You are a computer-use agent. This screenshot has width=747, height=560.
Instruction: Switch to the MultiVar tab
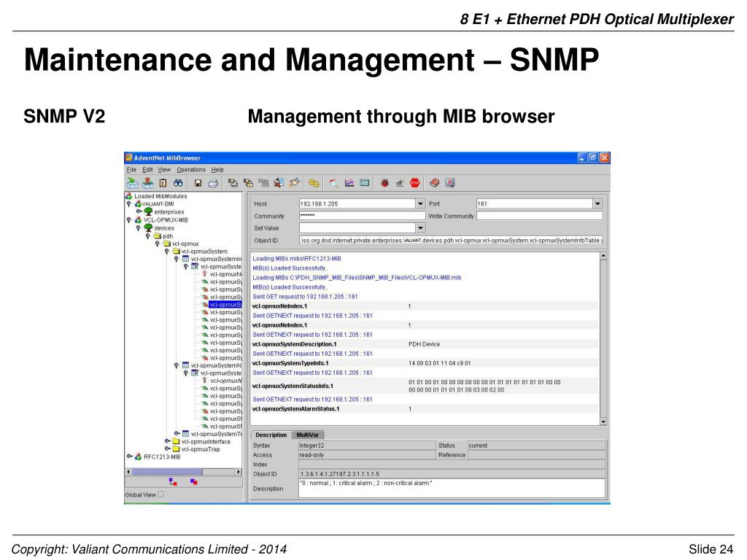point(306,435)
